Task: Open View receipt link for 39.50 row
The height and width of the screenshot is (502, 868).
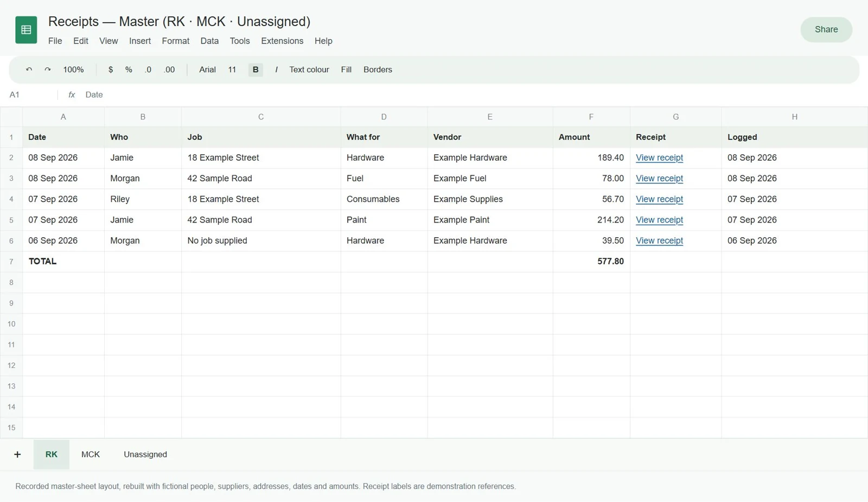Action: (x=659, y=240)
